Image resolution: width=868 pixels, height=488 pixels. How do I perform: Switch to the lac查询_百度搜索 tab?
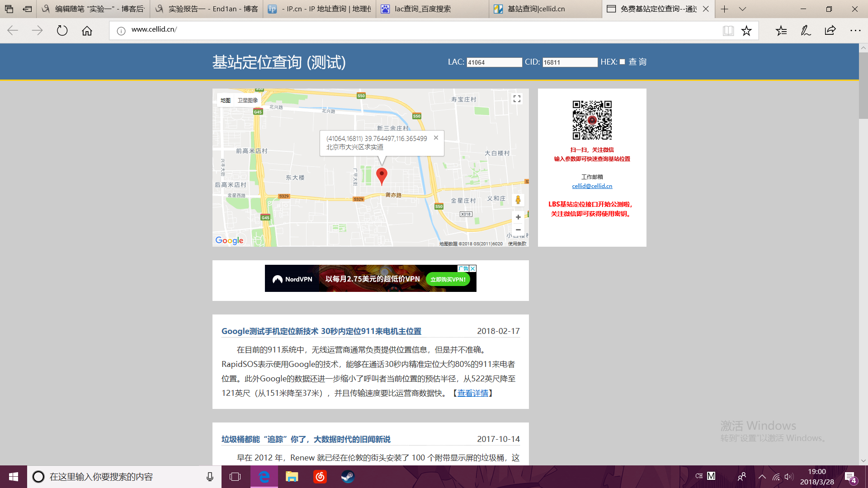[423, 9]
